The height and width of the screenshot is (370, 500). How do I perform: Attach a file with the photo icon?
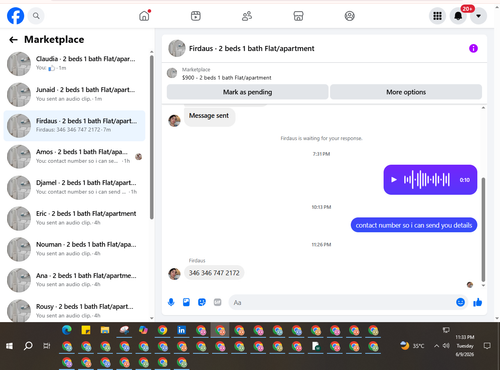click(x=186, y=302)
